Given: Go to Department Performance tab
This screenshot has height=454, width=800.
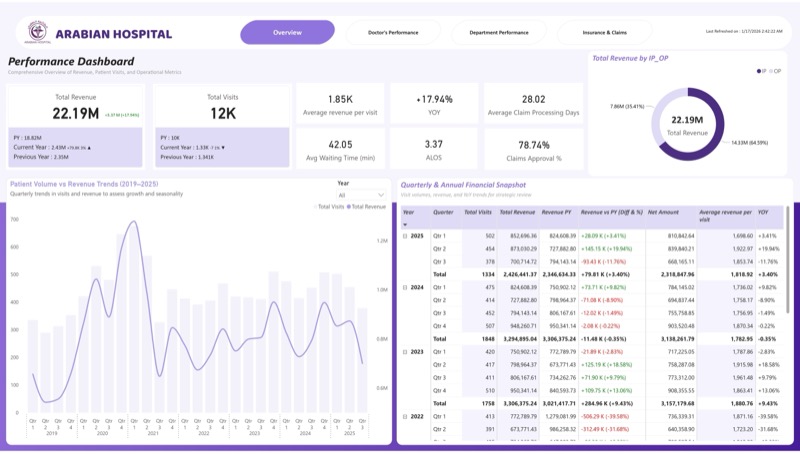Looking at the screenshot, I should click(x=498, y=33).
